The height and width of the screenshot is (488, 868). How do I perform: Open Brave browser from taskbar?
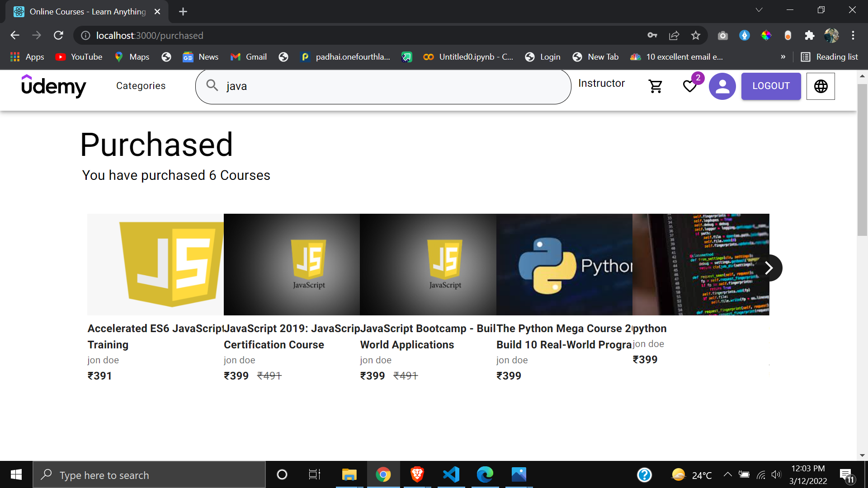tap(417, 474)
